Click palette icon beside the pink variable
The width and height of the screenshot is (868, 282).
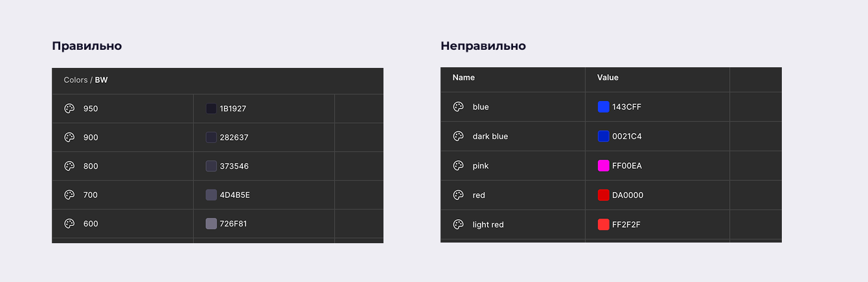(x=458, y=166)
